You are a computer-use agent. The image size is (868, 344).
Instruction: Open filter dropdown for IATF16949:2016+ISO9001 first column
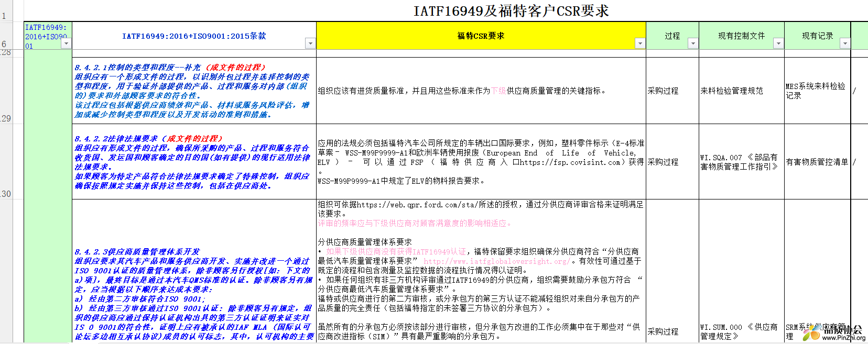(66, 43)
